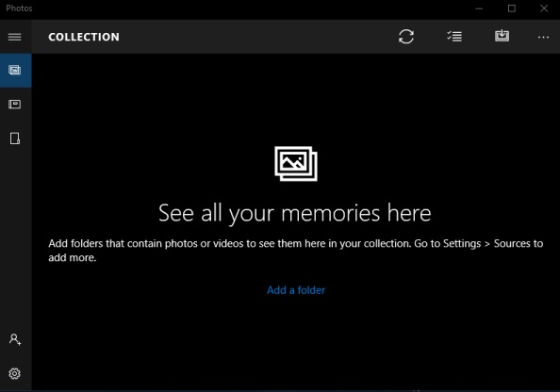Refresh the collection with the sync icon
This screenshot has width=560, height=392.
(406, 37)
